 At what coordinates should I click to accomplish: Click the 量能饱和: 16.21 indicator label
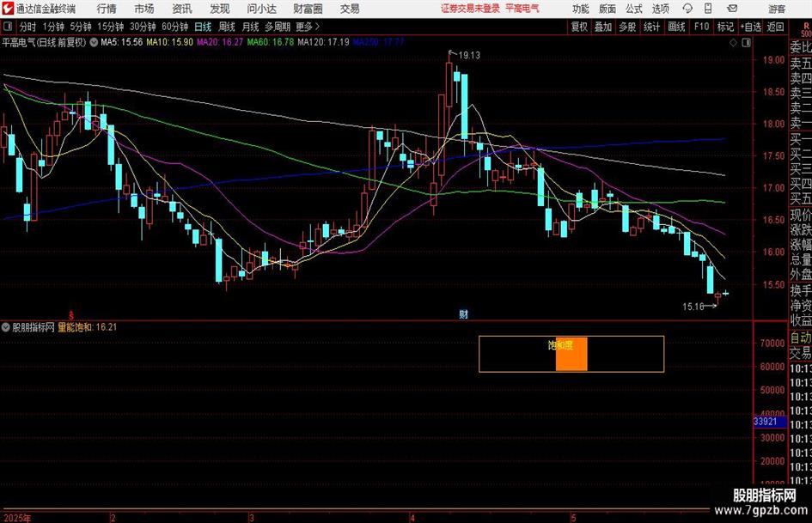[88, 327]
